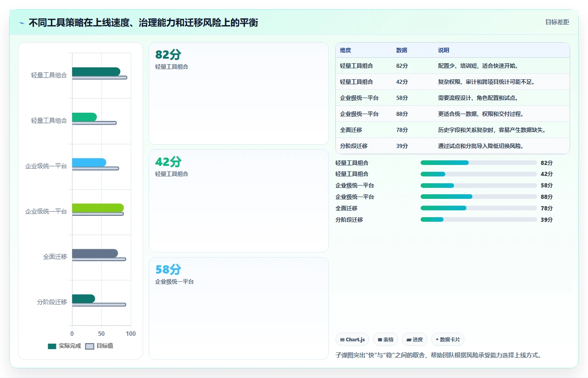Click the 说明 table column header
This screenshot has width=588, height=378.
pyautogui.click(x=444, y=50)
